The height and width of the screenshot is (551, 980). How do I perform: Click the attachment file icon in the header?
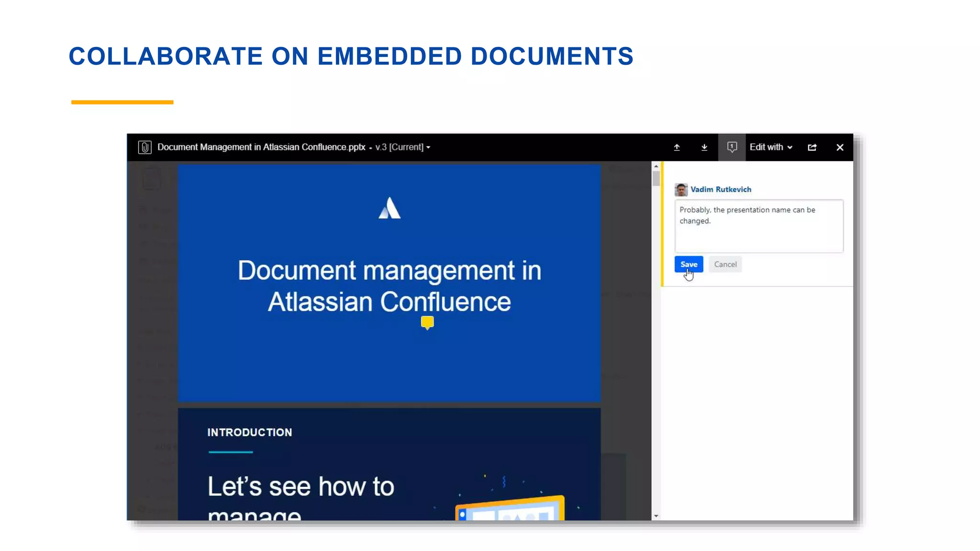tap(145, 147)
